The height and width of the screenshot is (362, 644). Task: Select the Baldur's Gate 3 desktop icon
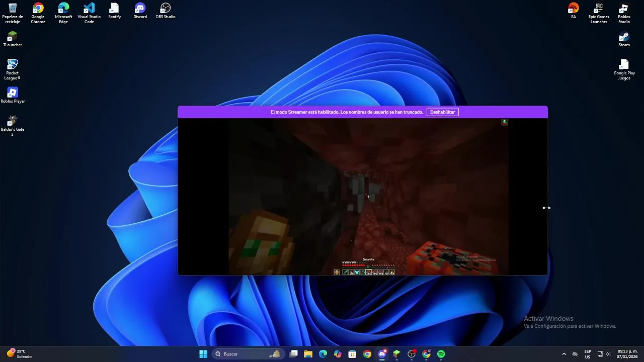tap(13, 126)
